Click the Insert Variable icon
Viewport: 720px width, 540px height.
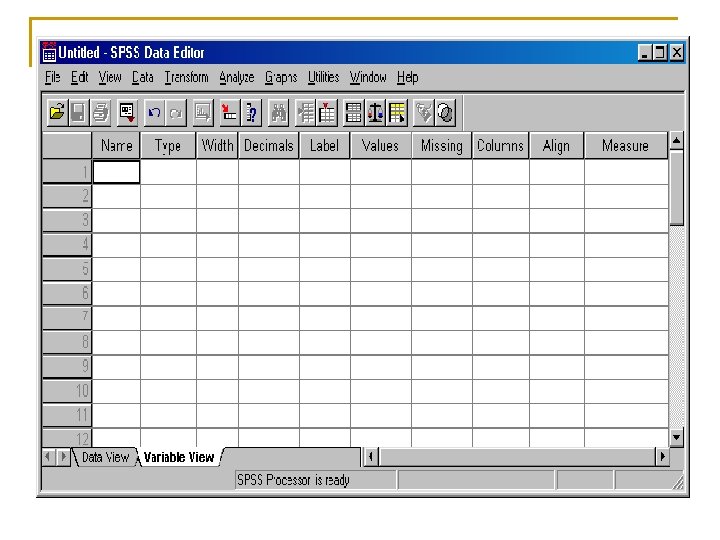click(327, 112)
